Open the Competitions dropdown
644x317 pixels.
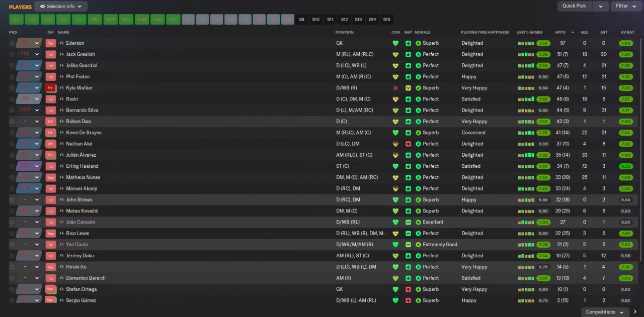click(605, 312)
